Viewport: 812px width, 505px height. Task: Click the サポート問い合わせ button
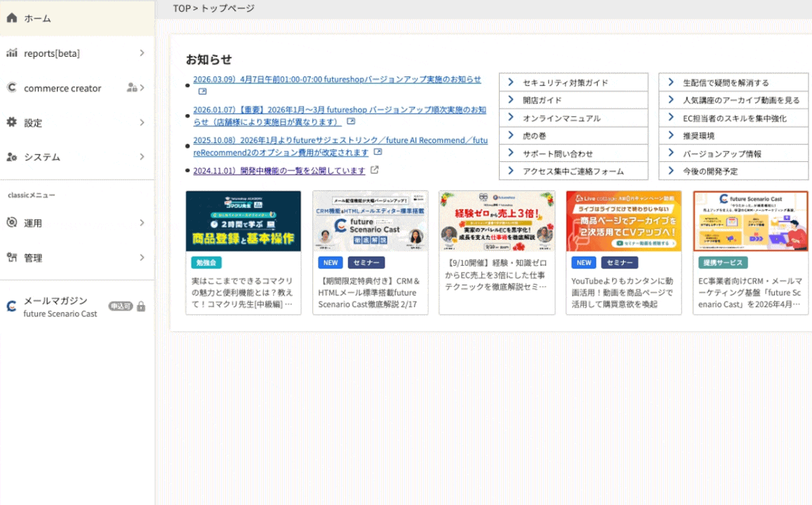557,154
